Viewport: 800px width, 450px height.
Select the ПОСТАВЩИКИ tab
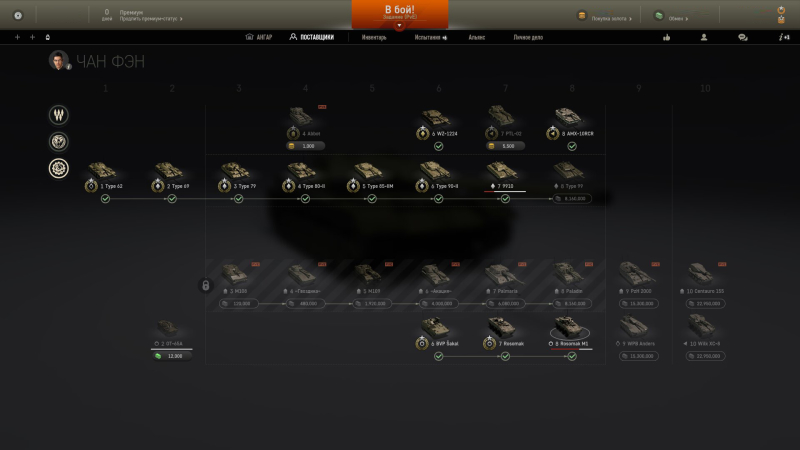click(312, 37)
